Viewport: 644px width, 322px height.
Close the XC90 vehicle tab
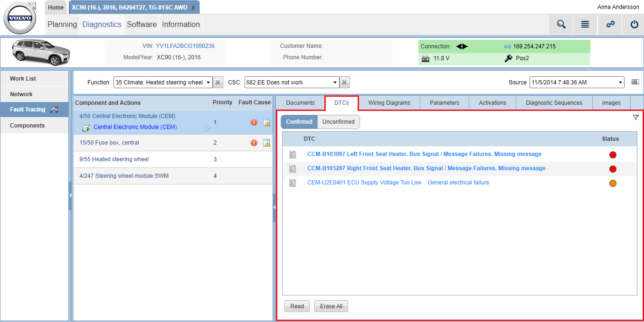193,8
